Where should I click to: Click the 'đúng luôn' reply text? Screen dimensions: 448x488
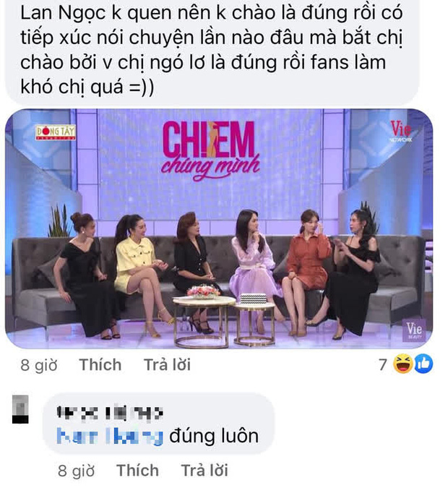(214, 436)
